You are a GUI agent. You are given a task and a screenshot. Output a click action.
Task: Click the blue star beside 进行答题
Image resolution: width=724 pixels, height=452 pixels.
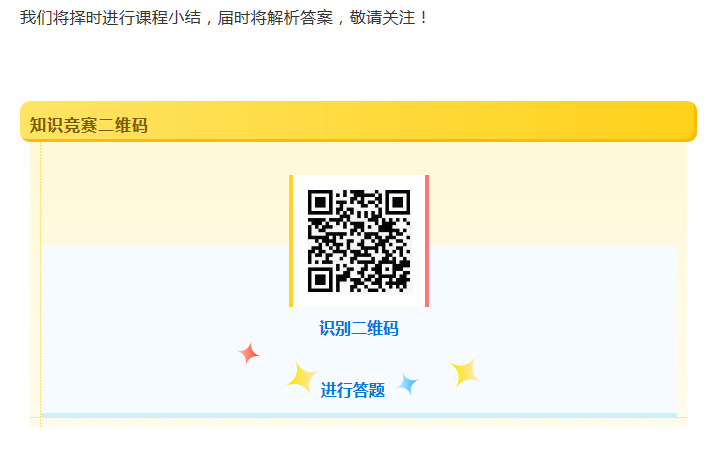(408, 384)
